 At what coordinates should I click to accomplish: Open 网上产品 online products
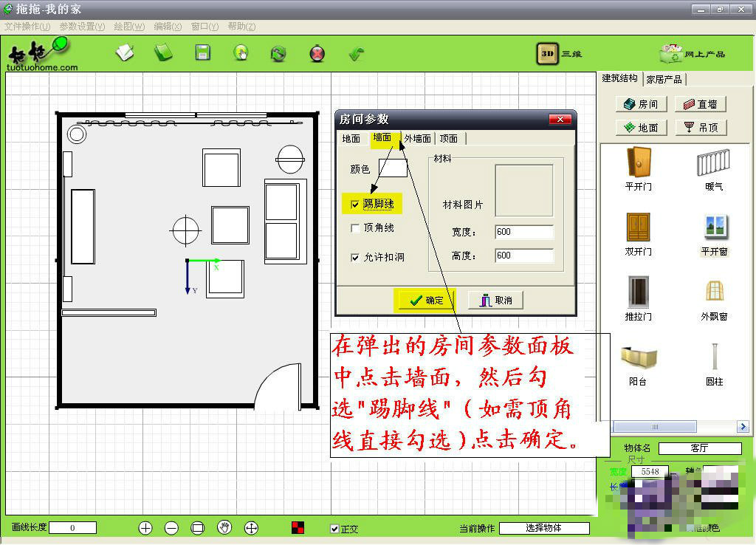(693, 53)
